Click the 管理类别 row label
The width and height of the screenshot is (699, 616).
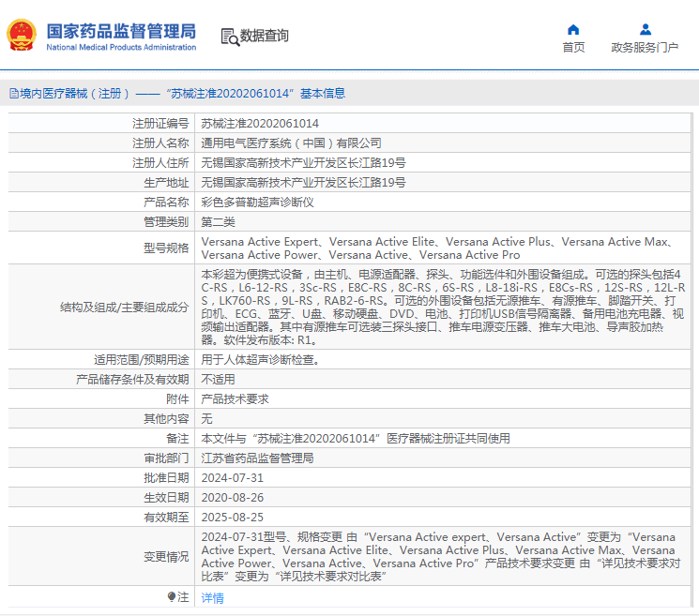click(166, 222)
